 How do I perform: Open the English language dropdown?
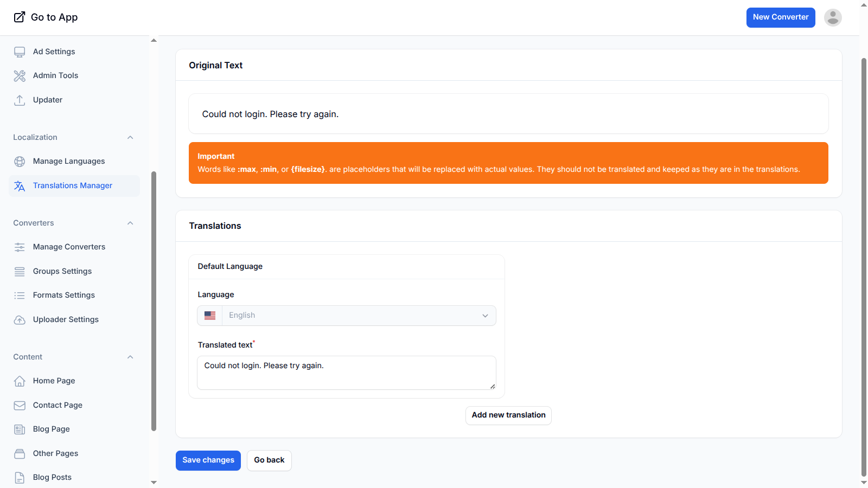[358, 316]
